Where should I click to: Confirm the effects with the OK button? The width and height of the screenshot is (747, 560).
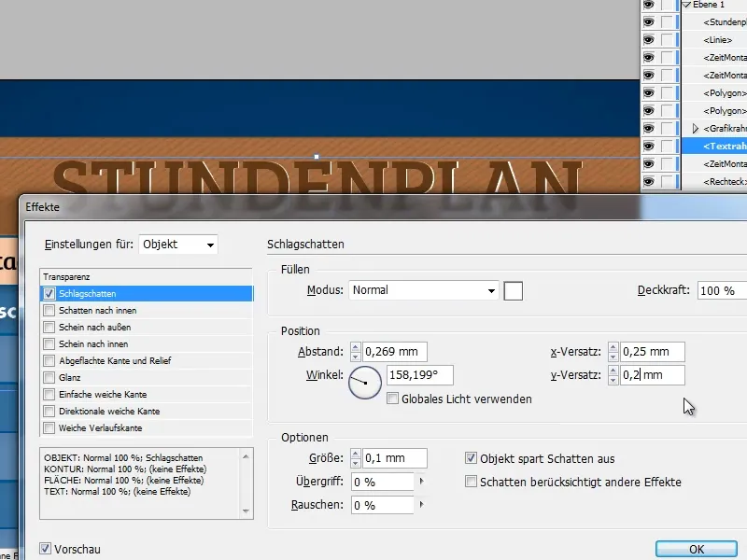[697, 550]
